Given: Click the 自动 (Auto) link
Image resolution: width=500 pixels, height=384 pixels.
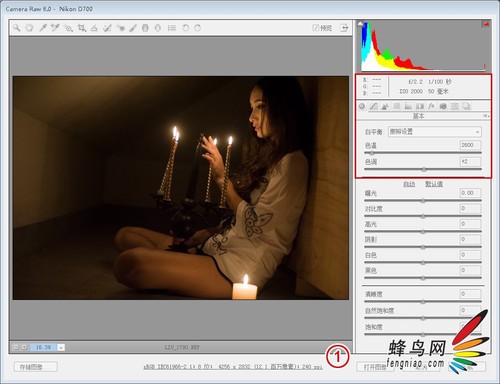Looking at the screenshot, I should click(x=409, y=184).
